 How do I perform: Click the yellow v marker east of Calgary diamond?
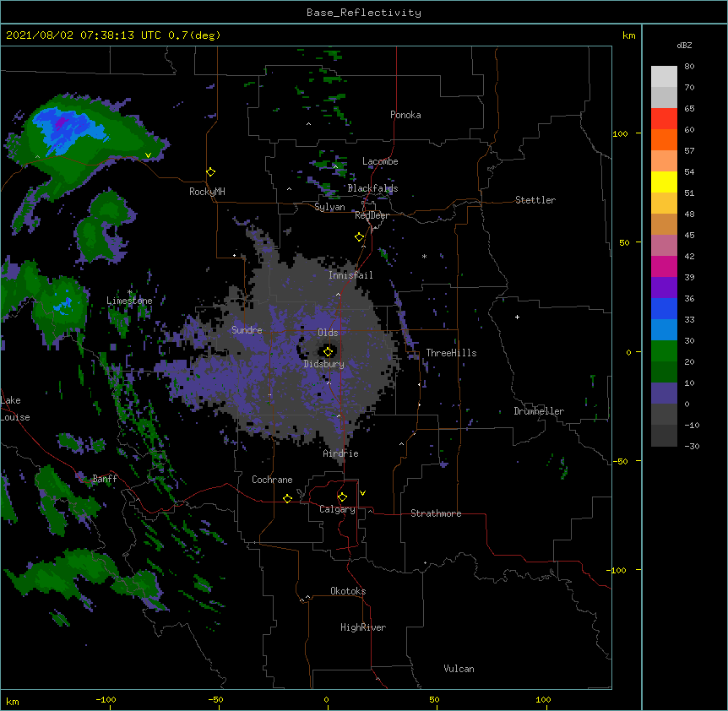point(362,493)
